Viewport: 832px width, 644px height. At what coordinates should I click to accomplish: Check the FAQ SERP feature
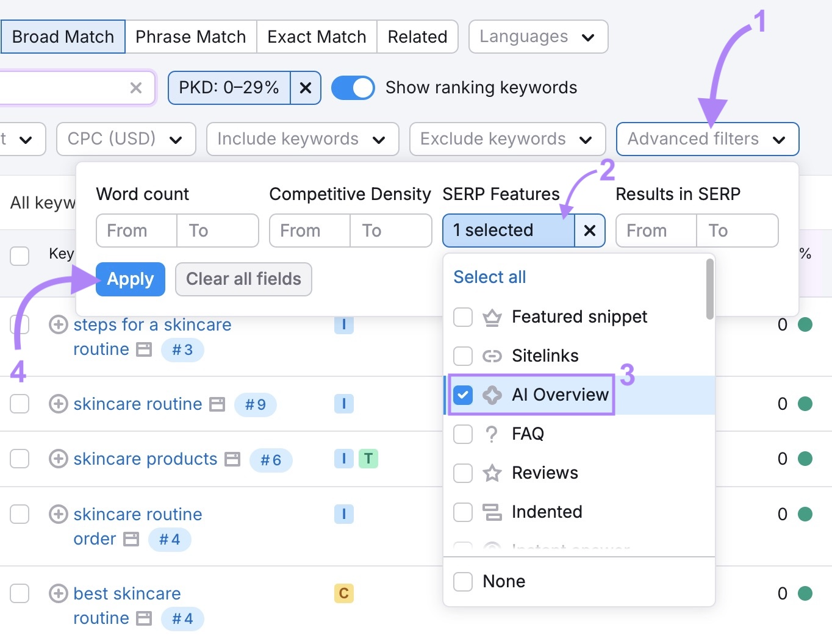point(463,434)
